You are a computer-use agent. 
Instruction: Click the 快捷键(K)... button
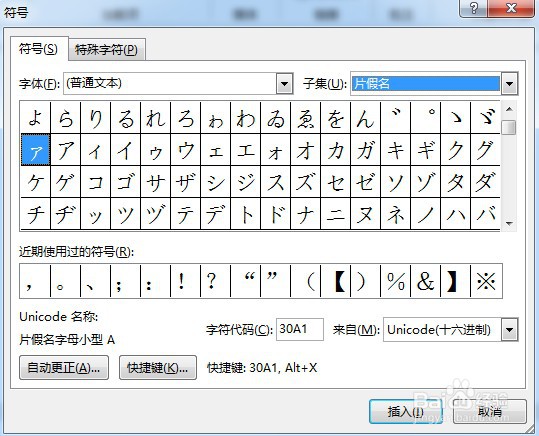pyautogui.click(x=158, y=368)
